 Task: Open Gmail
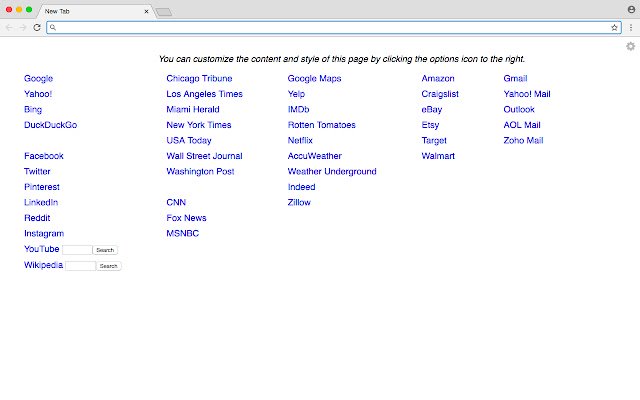coord(515,78)
